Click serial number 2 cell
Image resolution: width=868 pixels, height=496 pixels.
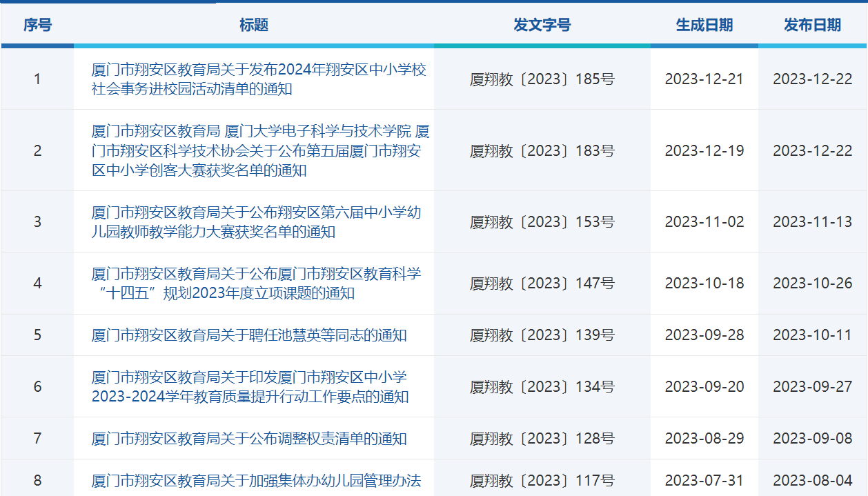click(37, 151)
